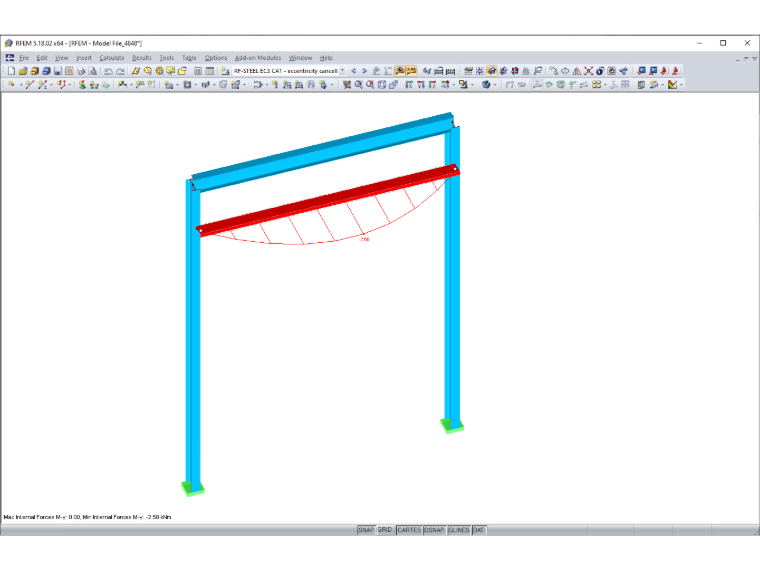Show view in Y direction
Viewport: 760px width, 570px height.
[421, 84]
